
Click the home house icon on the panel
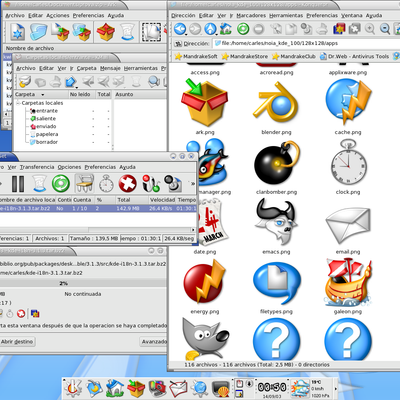(x=115, y=388)
